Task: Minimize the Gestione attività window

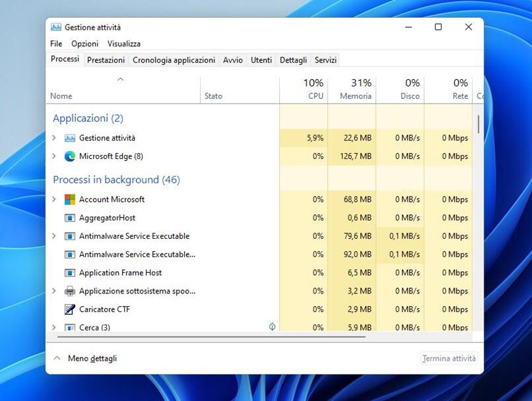Action: pos(409,27)
